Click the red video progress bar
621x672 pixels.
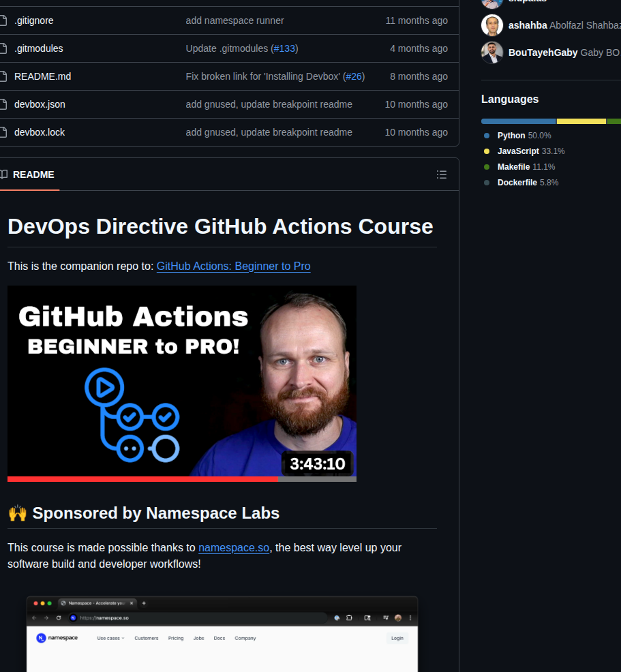click(x=142, y=479)
